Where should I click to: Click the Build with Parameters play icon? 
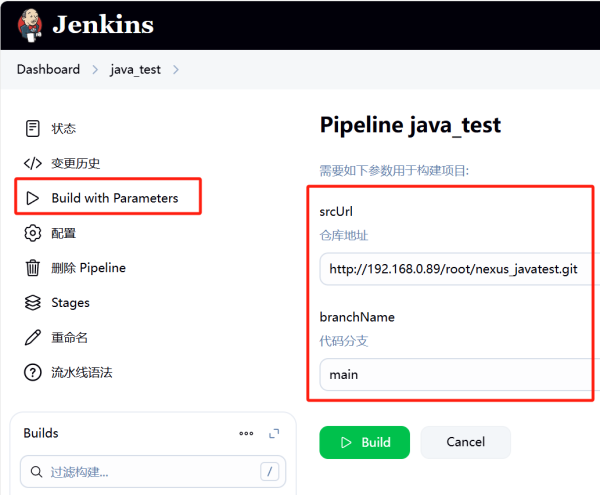click(33, 198)
